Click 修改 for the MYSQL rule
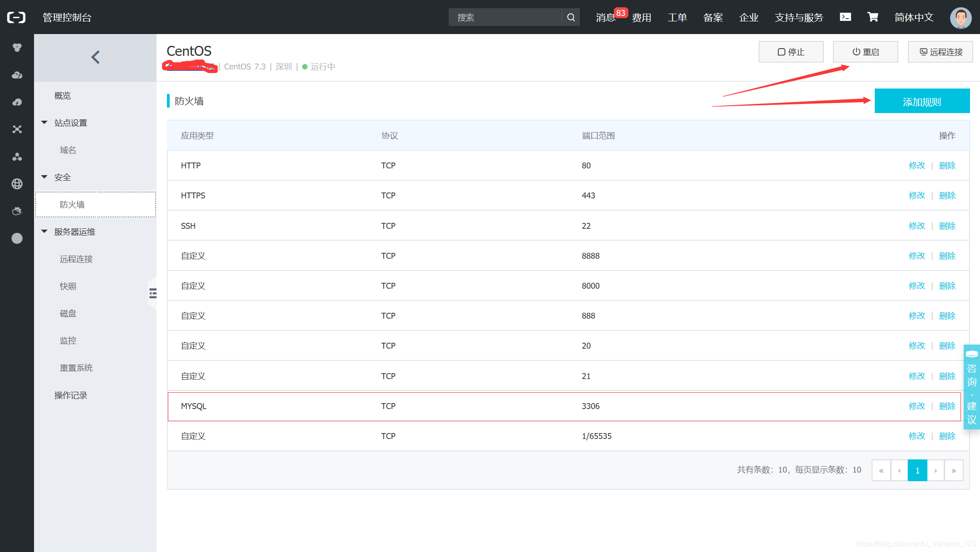This screenshot has width=980, height=552. (916, 406)
